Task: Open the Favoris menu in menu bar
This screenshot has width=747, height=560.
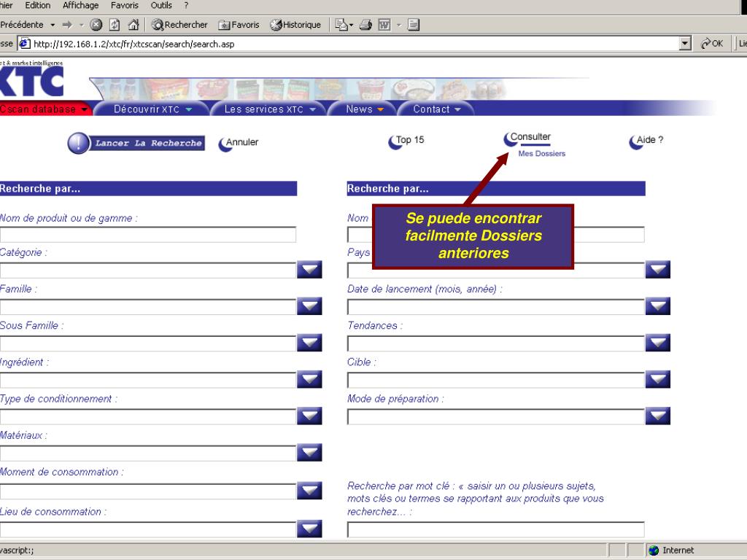Action: 124,5
